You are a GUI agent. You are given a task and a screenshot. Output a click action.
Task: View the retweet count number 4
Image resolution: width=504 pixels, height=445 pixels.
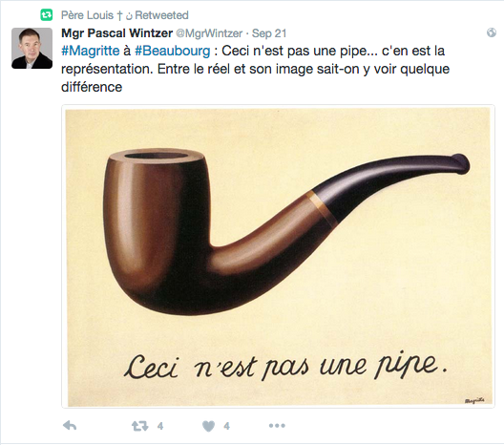click(160, 426)
